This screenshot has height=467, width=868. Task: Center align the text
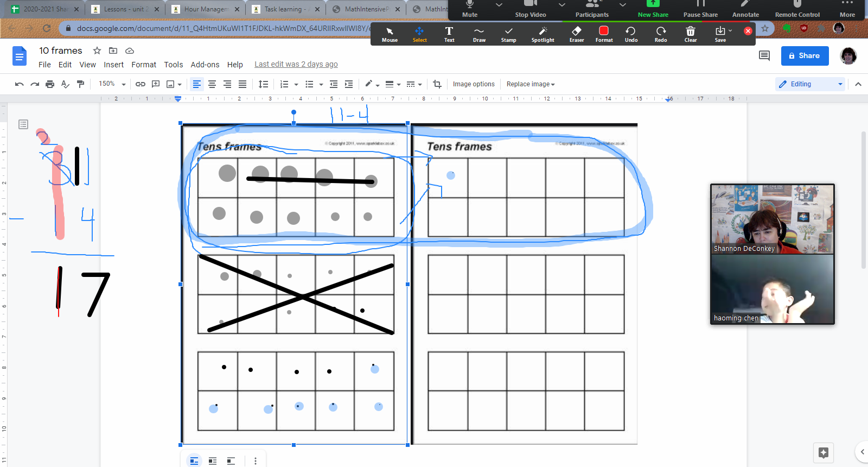coord(212,84)
